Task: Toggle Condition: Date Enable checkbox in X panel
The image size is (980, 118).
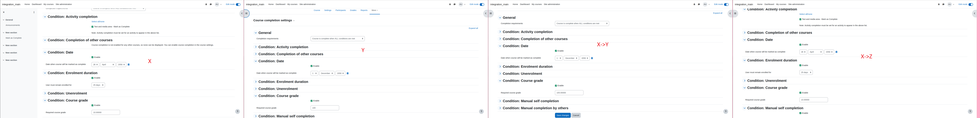Action: click(x=92, y=57)
